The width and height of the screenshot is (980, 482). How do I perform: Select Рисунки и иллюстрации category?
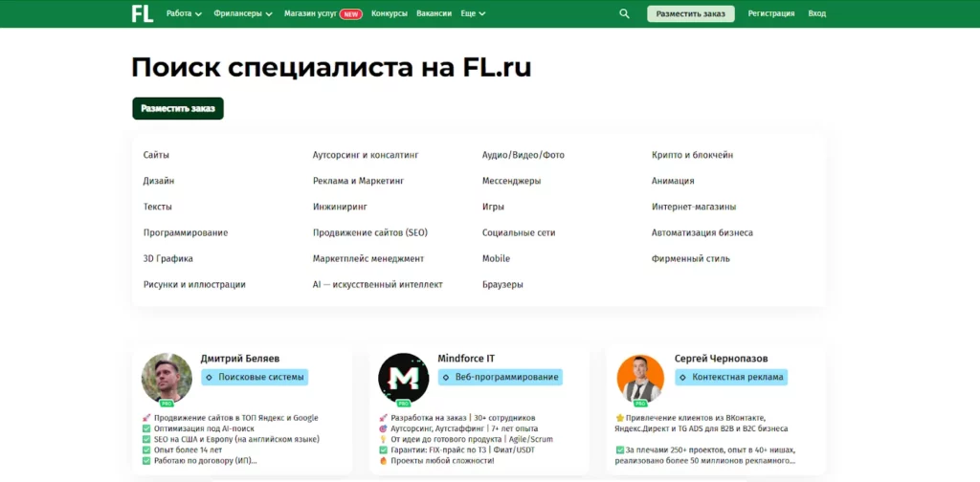click(x=194, y=285)
